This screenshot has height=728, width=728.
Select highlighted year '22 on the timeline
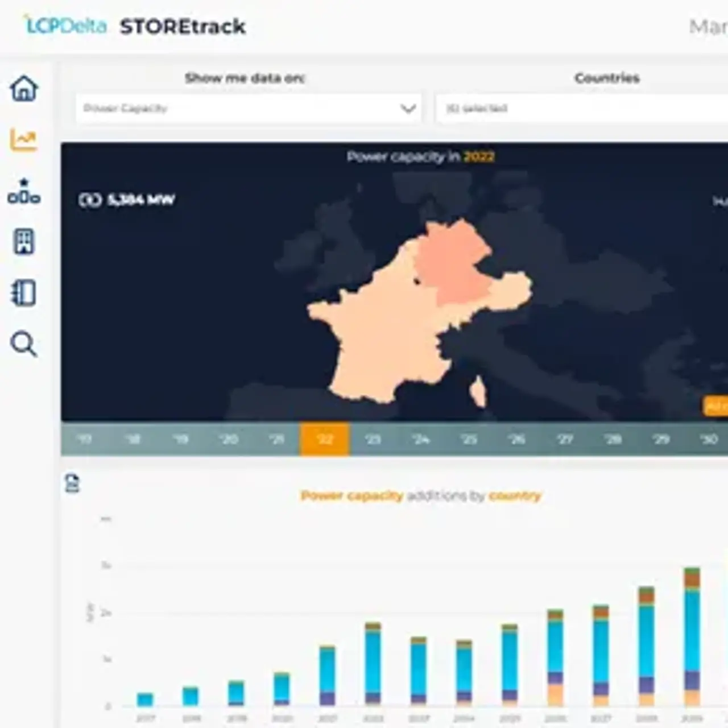(x=325, y=439)
